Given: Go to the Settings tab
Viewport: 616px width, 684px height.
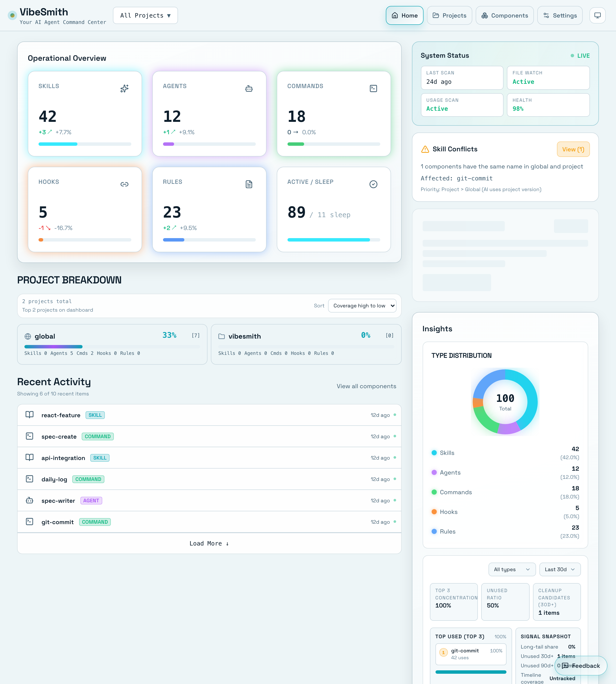Looking at the screenshot, I should (560, 16).
